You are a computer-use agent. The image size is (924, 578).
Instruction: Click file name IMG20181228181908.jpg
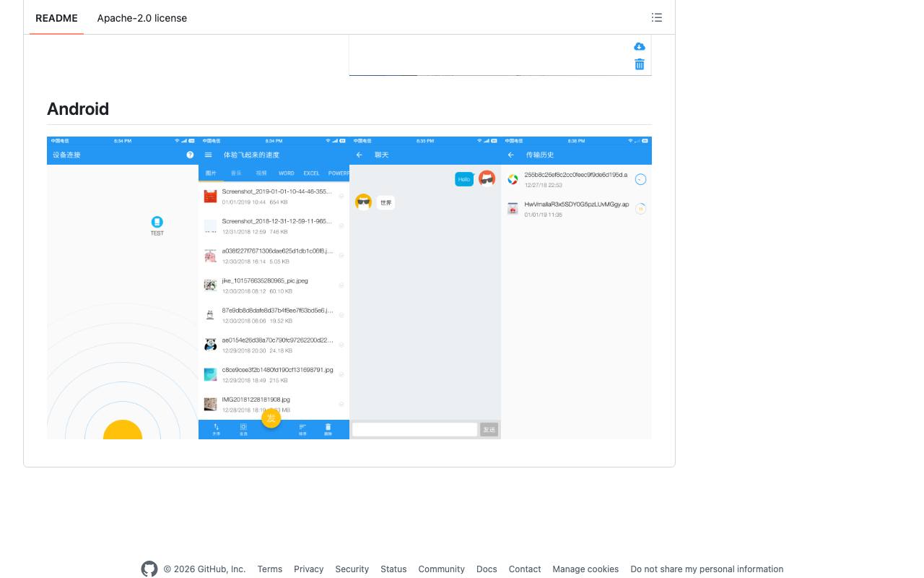pyautogui.click(x=256, y=399)
